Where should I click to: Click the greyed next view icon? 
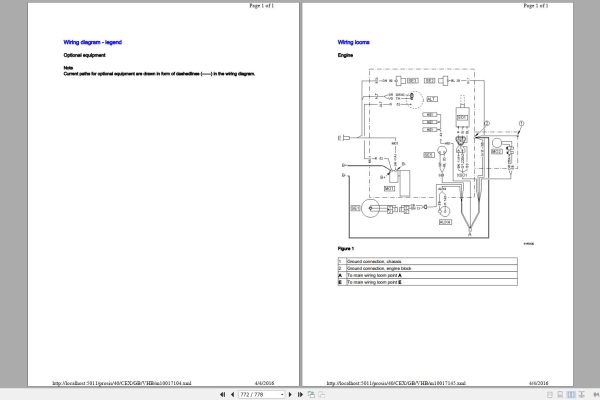[322, 394]
